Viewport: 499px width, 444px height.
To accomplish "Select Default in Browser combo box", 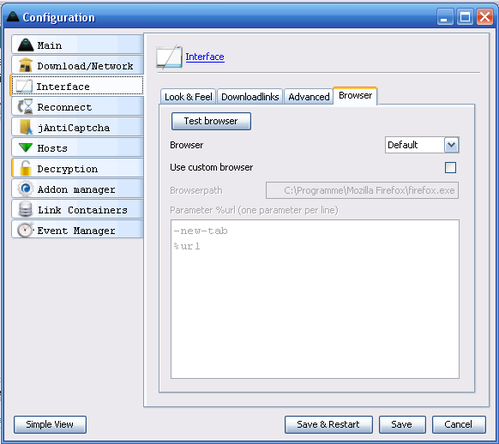I will (422, 145).
